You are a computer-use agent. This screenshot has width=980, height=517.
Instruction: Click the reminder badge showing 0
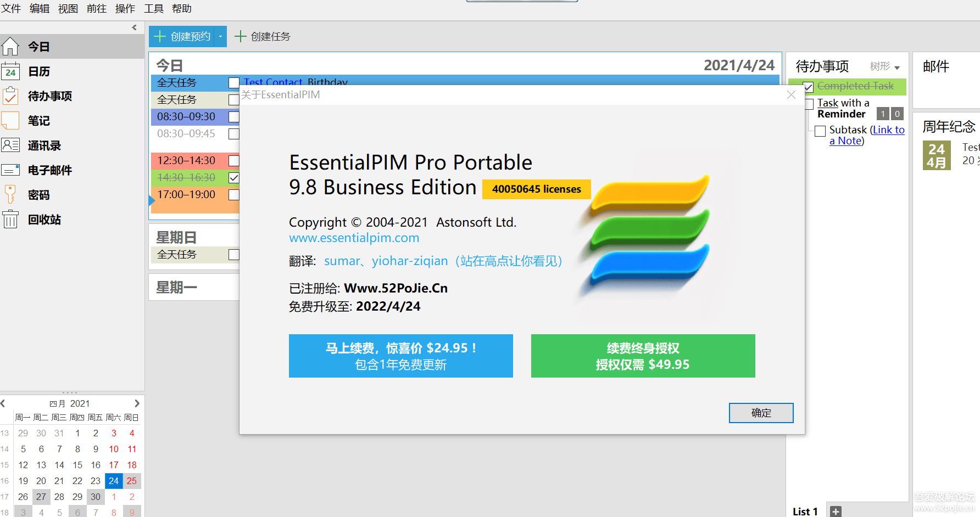[897, 114]
